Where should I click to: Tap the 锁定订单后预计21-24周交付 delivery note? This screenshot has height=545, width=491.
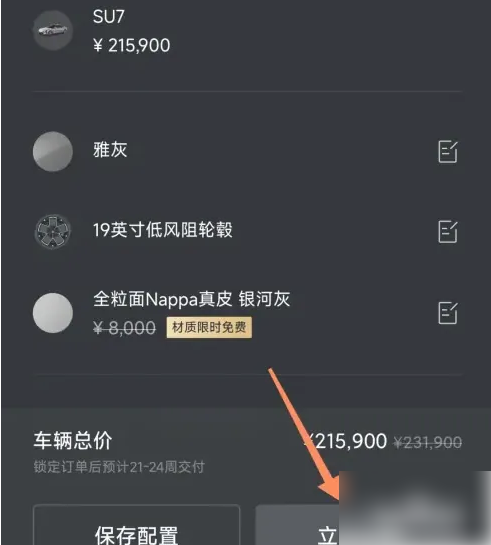tap(119, 467)
